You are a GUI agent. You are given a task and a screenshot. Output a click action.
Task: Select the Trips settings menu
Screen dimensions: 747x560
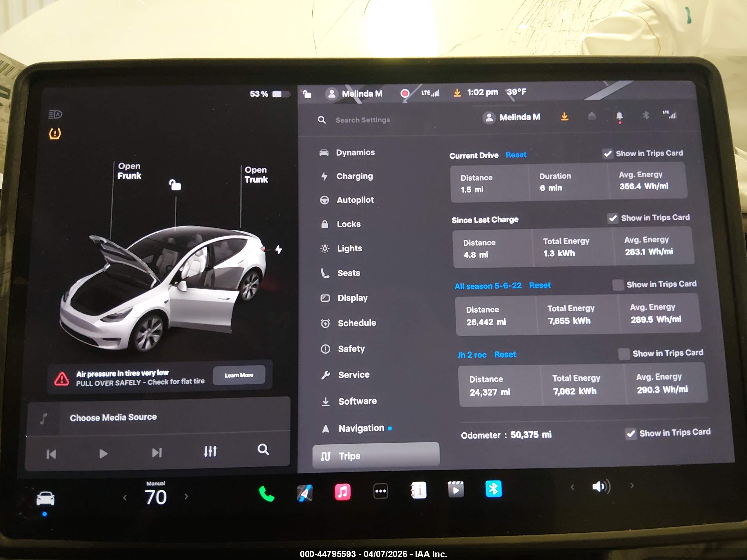coord(376,455)
